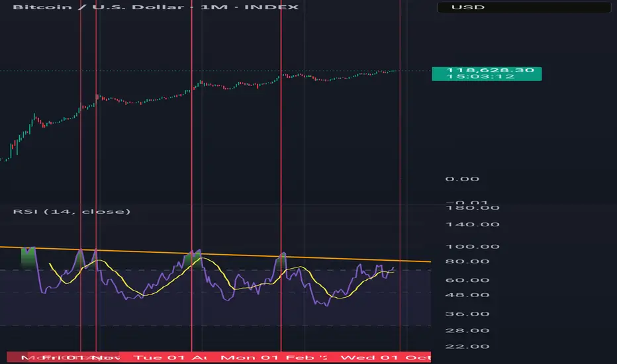Click the Mon 01 Feb date label
The image size is (617, 364).
click(274, 357)
